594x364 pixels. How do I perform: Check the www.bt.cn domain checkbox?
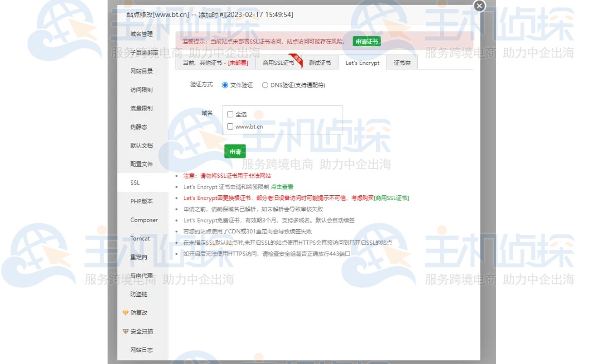tap(230, 126)
